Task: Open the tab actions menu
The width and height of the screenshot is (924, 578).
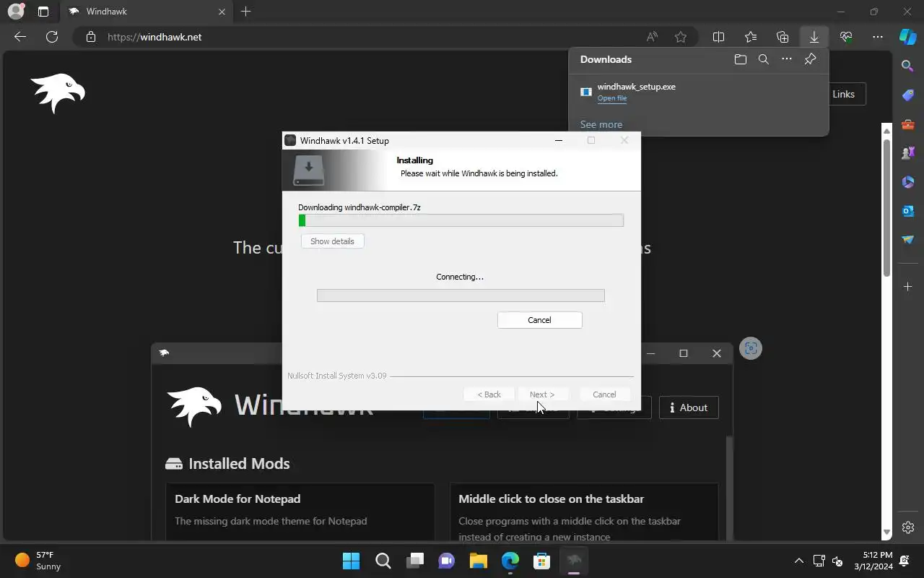Action: (x=43, y=12)
